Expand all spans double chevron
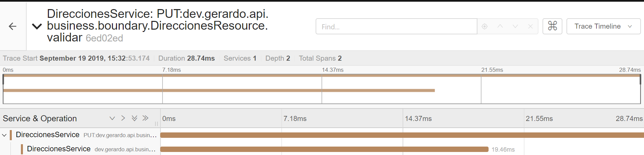This screenshot has width=644, height=155. click(x=134, y=118)
